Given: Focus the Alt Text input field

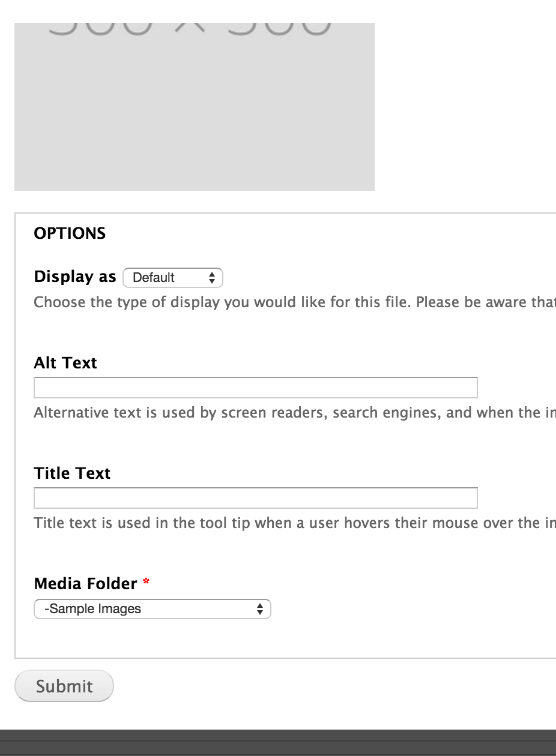Looking at the screenshot, I should 256,388.
